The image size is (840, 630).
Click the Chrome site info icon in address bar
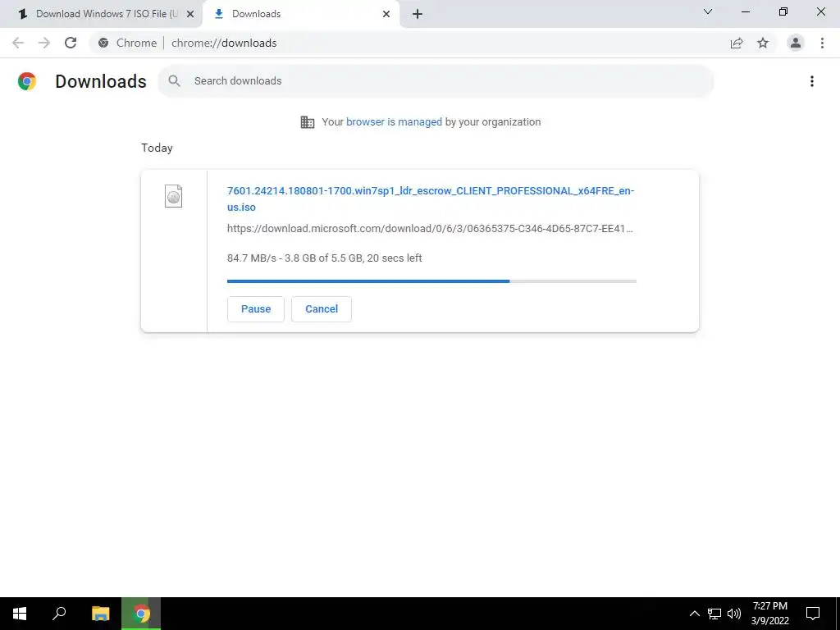point(103,43)
